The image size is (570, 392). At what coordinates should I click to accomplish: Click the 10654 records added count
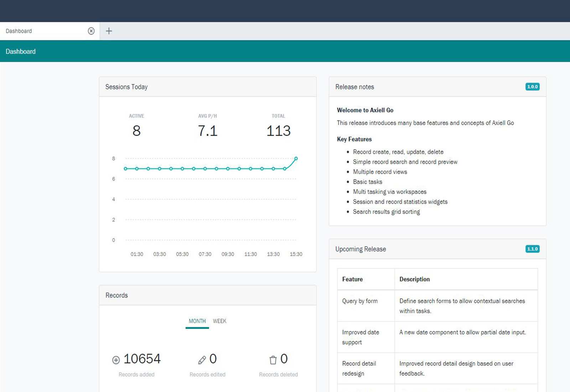(x=142, y=359)
